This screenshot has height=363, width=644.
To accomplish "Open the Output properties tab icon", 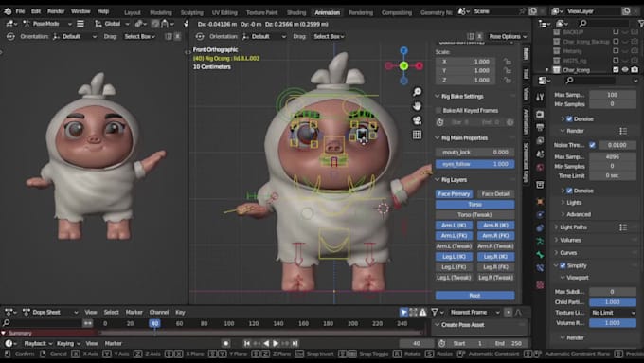I will click(x=540, y=127).
